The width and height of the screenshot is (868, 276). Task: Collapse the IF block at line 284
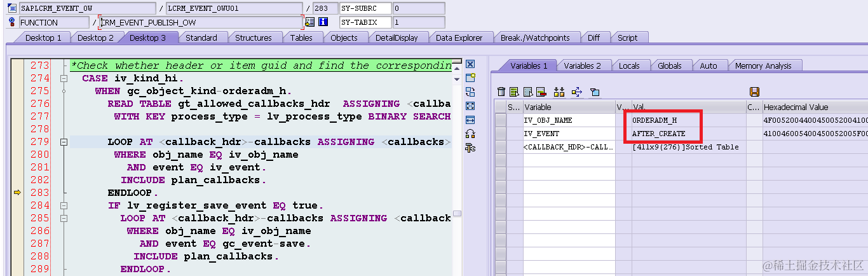63,205
